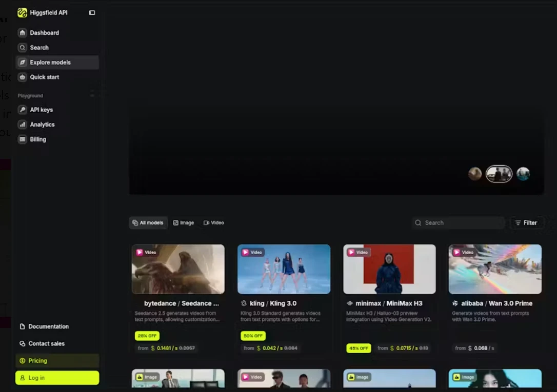
Task: Click the Billing card icon
Action: (x=23, y=139)
